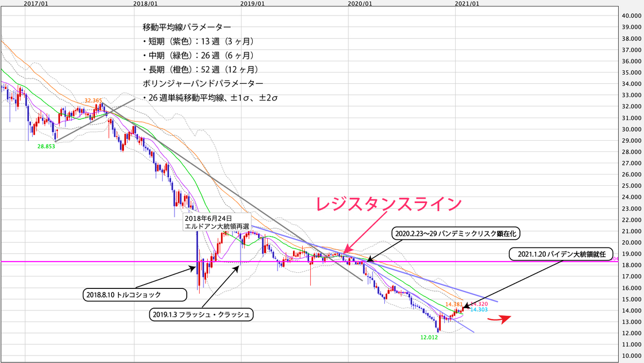Image resolution: width=644 pixels, height=363 pixels.
Task: Click the 2019.1.3 フラッシュ・クラッシュ callout
Action: tap(202, 314)
